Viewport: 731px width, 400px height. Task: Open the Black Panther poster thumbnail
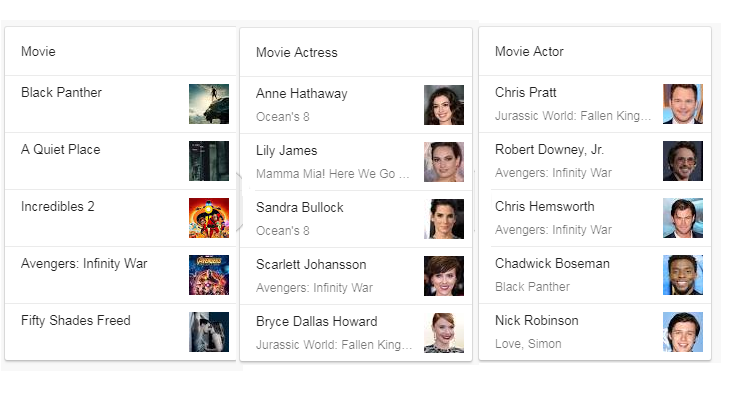209,104
